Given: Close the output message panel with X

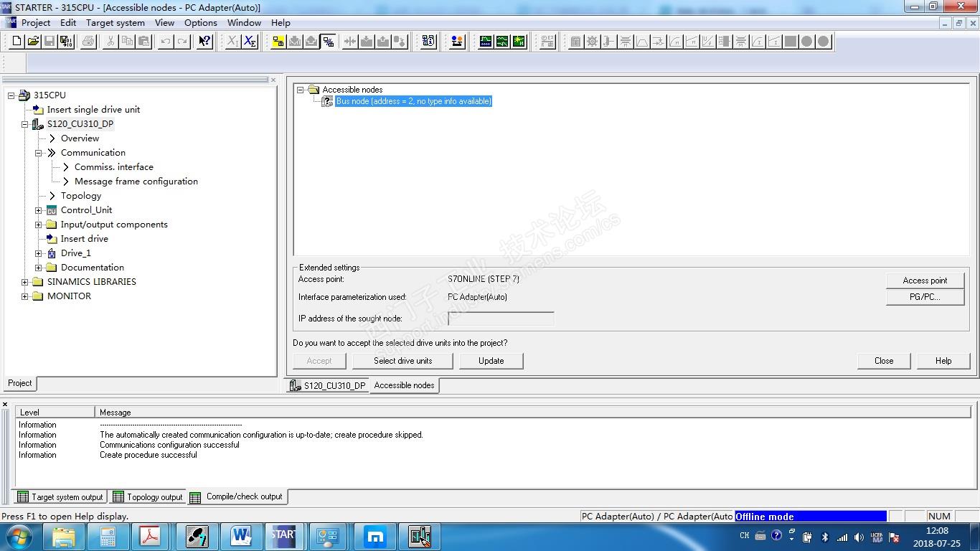Looking at the screenshot, I should point(5,405).
